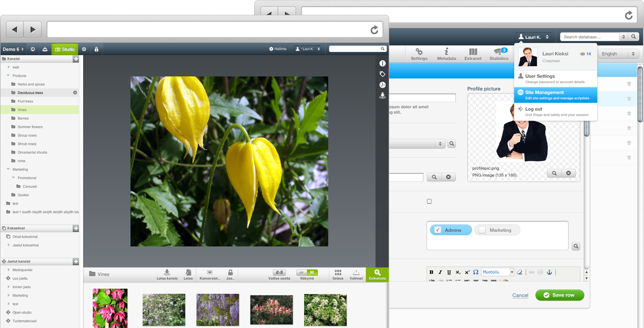Click the gear next to Deciduous trees
Image resolution: width=644 pixels, height=328 pixels.
click(x=75, y=92)
